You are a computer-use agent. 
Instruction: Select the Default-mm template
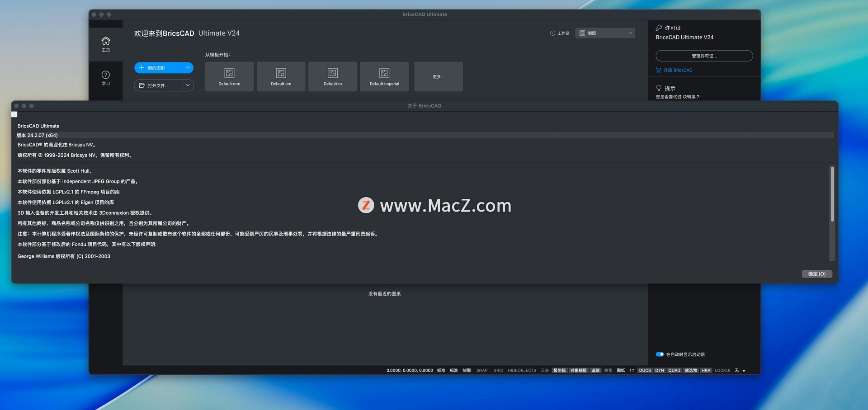(x=229, y=76)
